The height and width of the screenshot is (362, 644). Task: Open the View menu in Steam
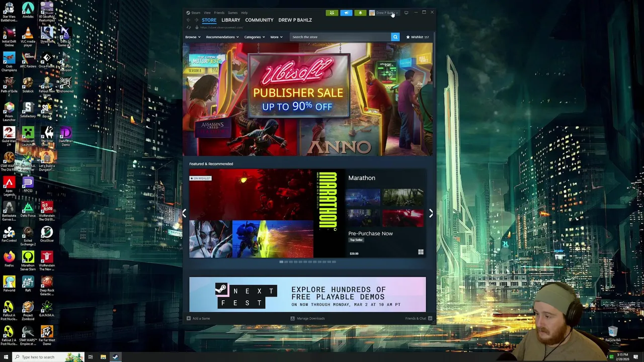(207, 13)
